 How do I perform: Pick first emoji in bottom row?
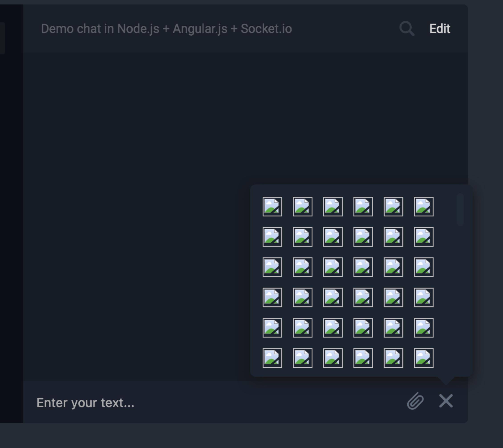coord(272,358)
